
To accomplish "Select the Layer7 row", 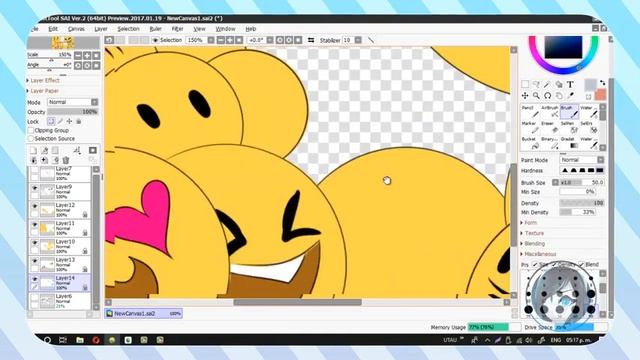I will 60,174.
